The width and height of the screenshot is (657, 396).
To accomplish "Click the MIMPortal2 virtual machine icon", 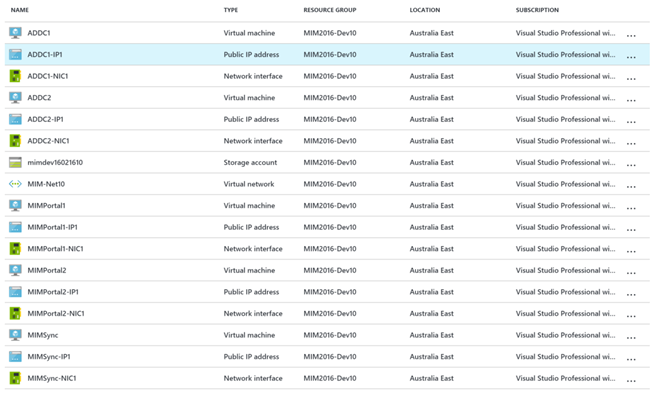I will point(16,270).
